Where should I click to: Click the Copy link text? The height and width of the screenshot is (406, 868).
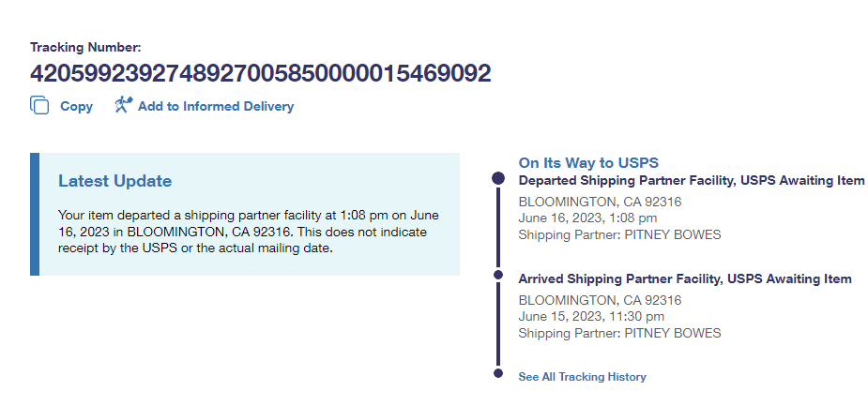tap(76, 107)
